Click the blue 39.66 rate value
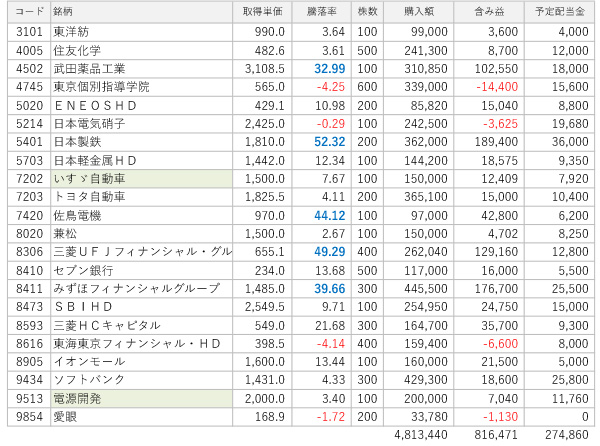The image size is (600, 446). (329, 289)
